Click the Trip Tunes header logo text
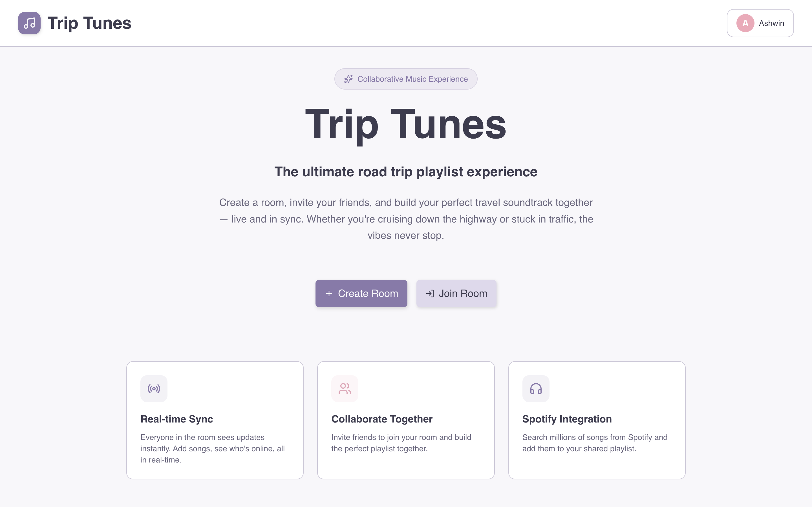 89,23
